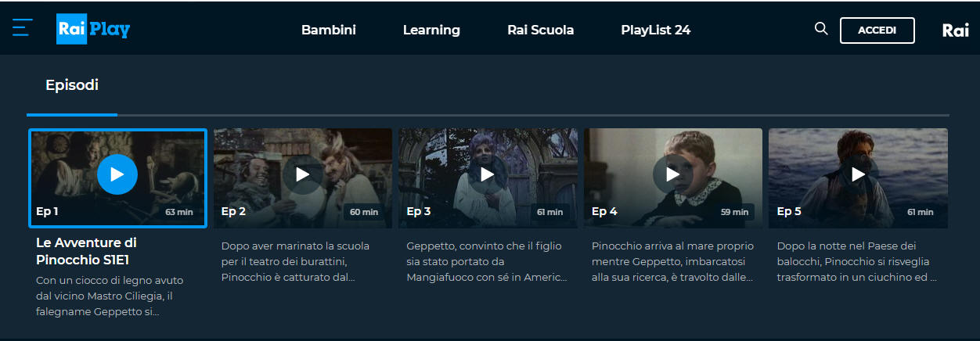This screenshot has width=980, height=341.
Task: Open Rai Scuola in navigation
Action: click(x=540, y=30)
